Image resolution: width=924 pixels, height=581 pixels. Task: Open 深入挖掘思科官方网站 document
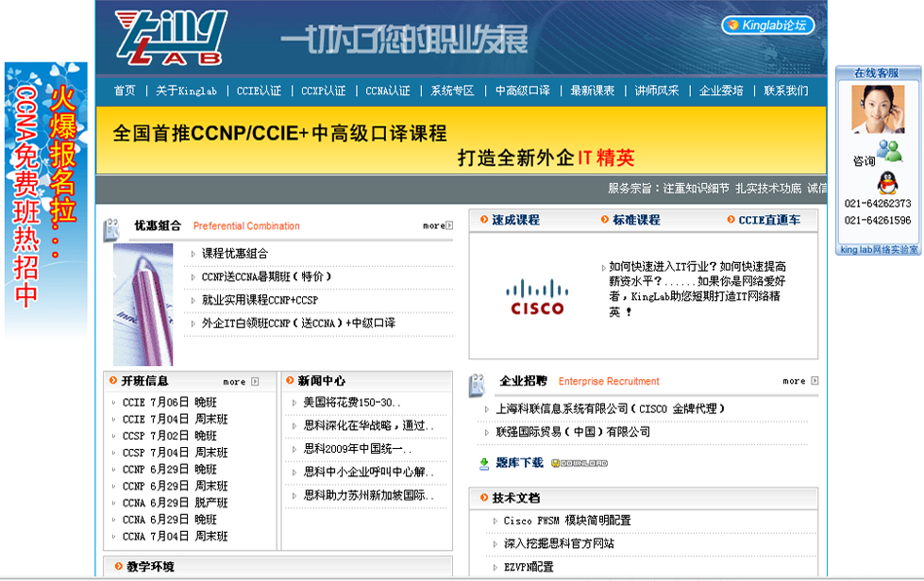coord(559,544)
